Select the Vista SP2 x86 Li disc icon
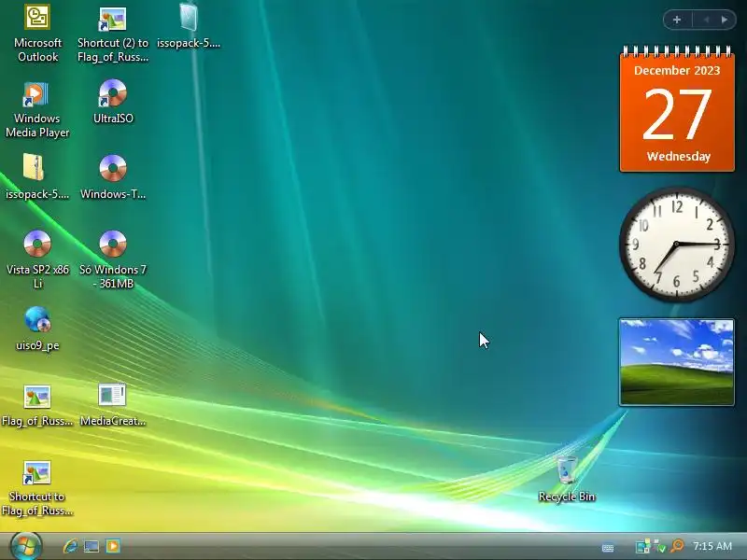Viewport: 747px width, 560px height. pyautogui.click(x=37, y=259)
